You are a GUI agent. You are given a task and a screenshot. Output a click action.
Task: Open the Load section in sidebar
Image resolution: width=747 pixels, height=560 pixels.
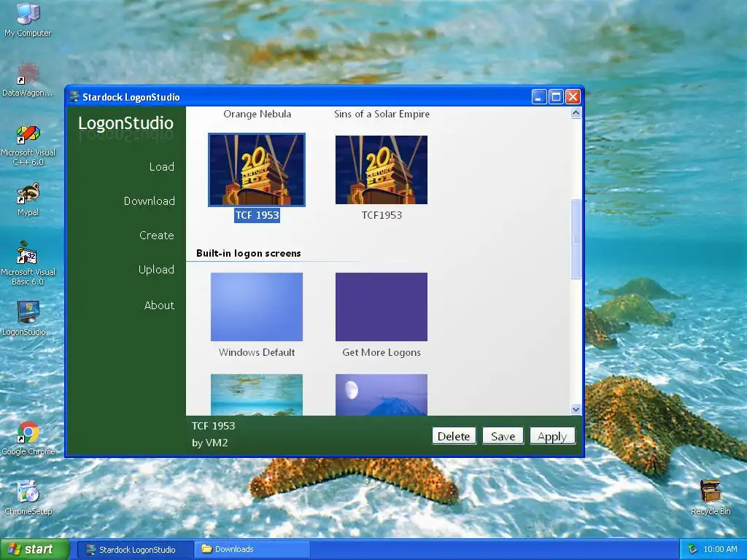161,167
